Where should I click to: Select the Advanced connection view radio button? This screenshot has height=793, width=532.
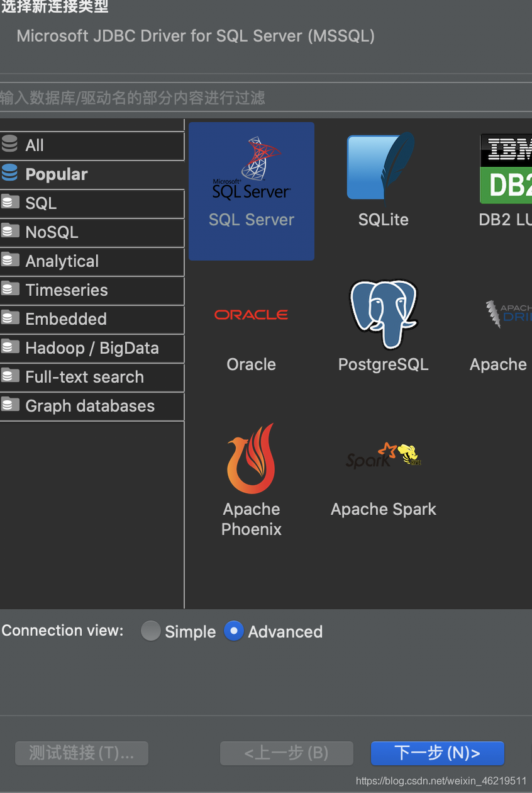[234, 631]
